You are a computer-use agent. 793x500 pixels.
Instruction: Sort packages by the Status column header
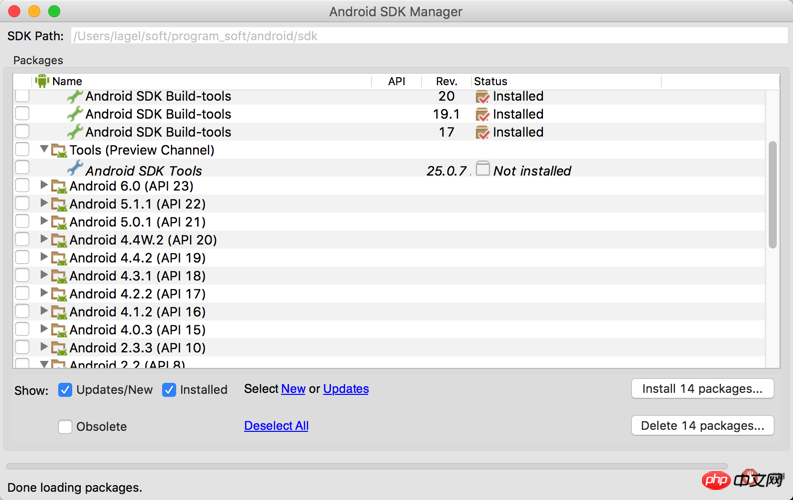491,81
